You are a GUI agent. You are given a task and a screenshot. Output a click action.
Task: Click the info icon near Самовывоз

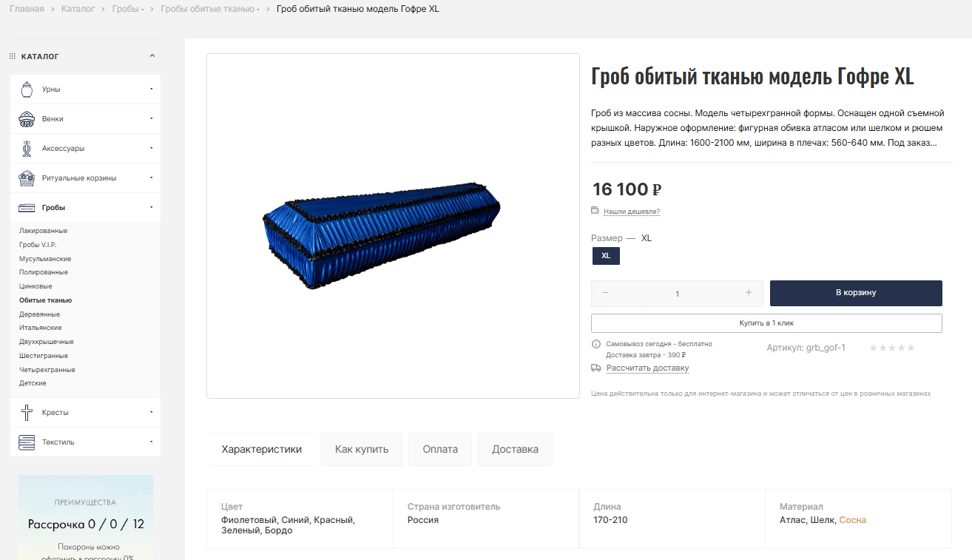(x=596, y=344)
